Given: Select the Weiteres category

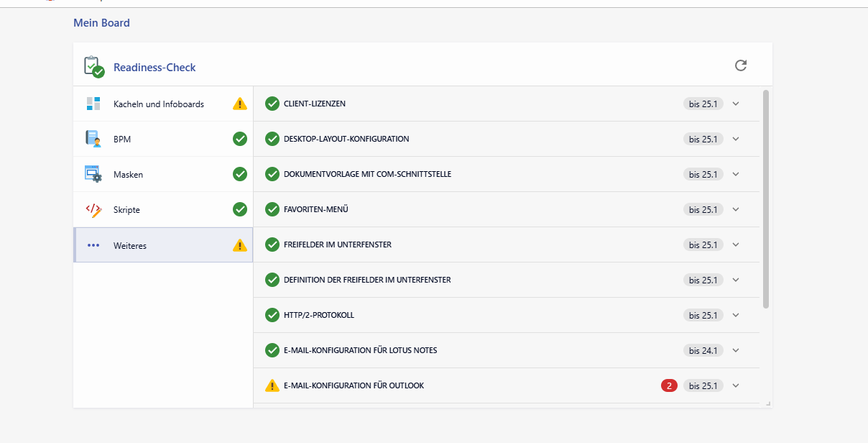Looking at the screenshot, I should pos(130,245).
